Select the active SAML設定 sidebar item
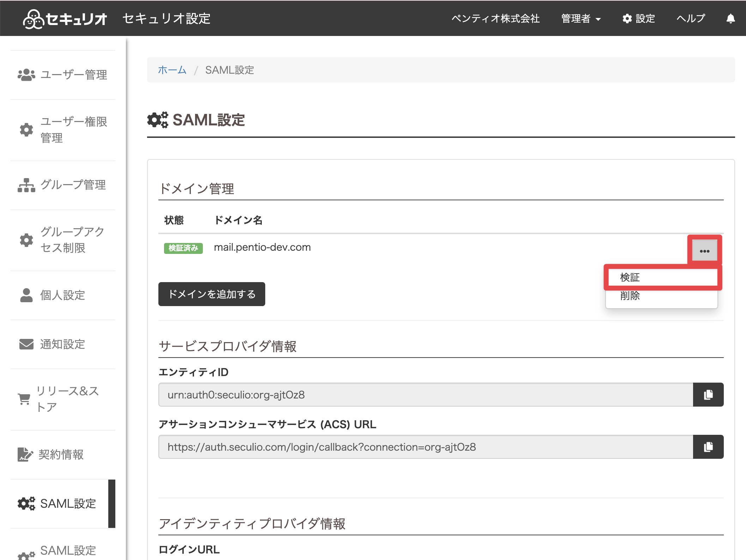746x560 pixels. point(63,504)
